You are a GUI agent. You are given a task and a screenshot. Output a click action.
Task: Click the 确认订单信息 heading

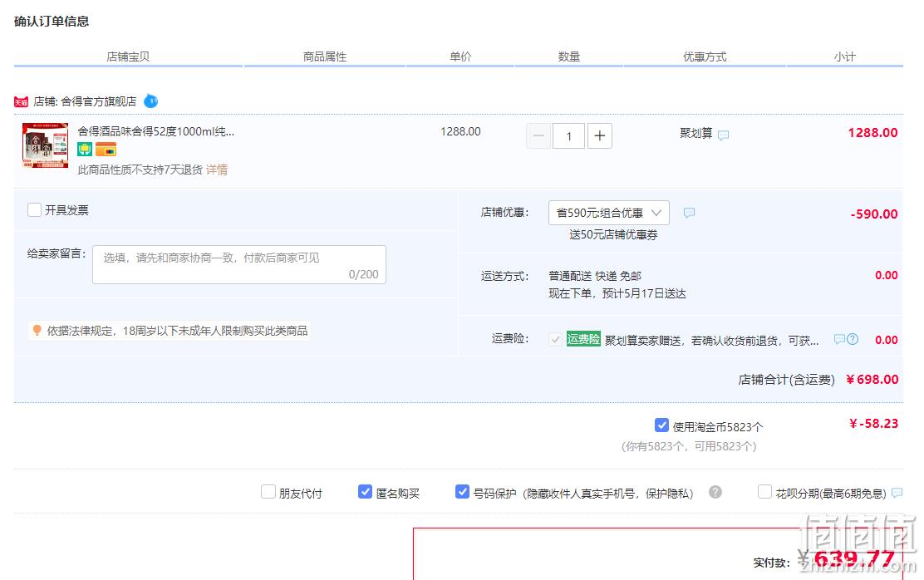pyautogui.click(x=52, y=22)
